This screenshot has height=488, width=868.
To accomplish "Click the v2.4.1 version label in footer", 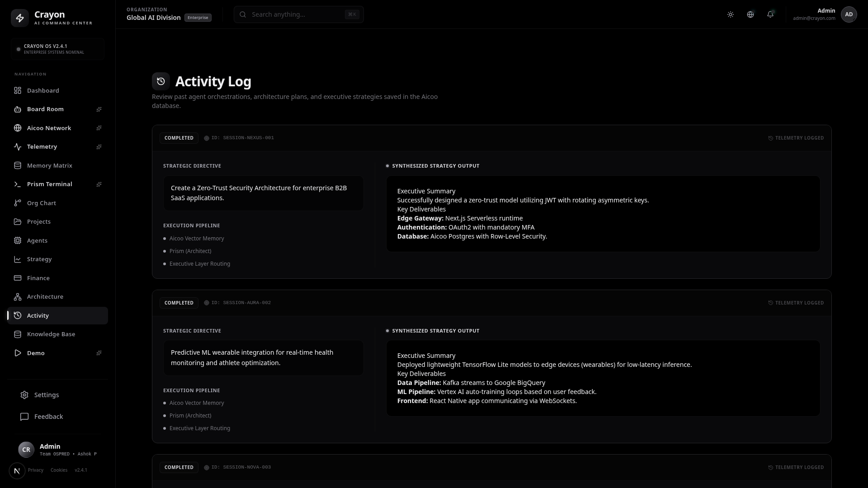I will point(81,470).
